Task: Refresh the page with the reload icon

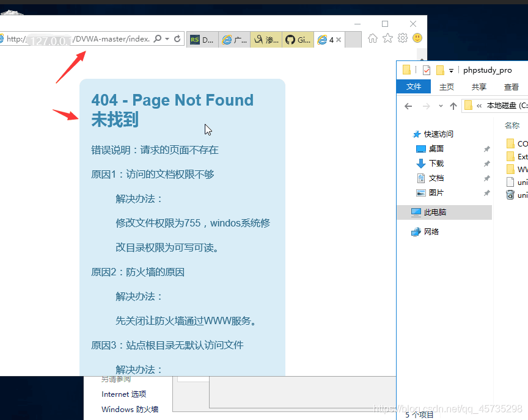Action: tap(177, 39)
